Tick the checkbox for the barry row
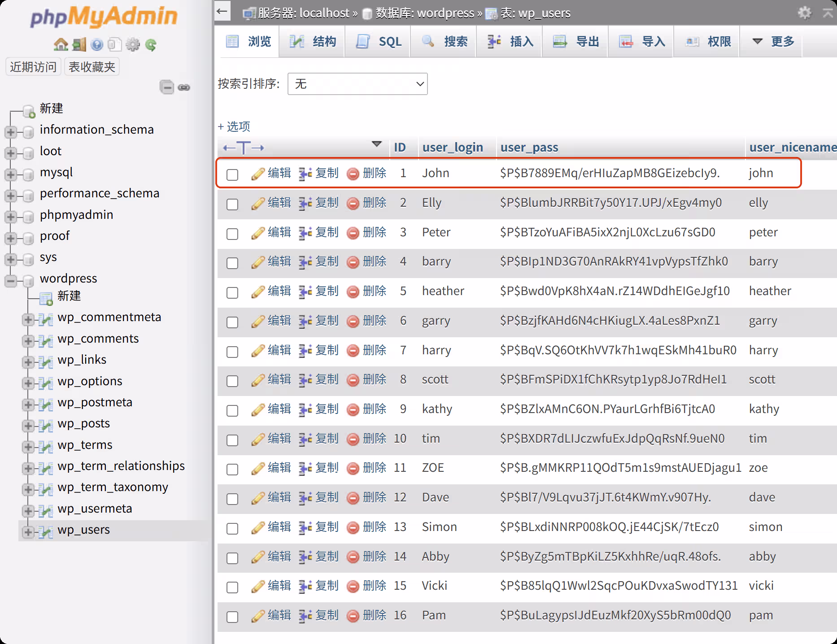The height and width of the screenshot is (644, 837). [x=232, y=263]
